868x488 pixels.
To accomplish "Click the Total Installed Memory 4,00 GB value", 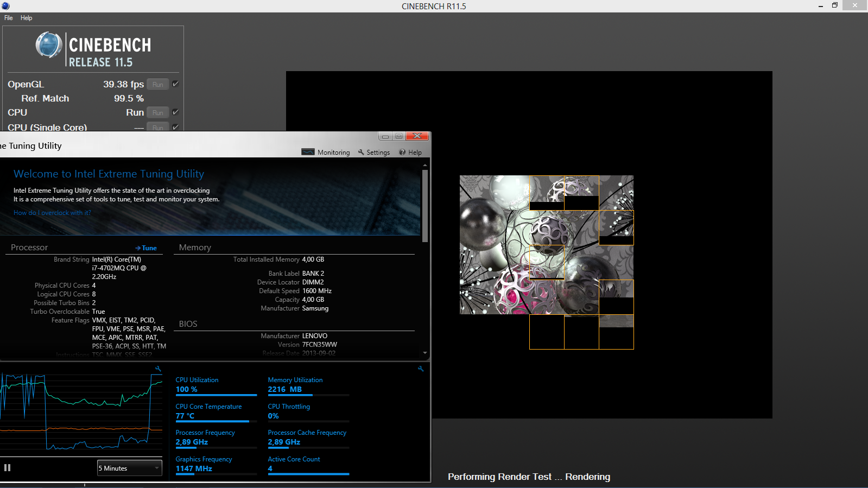I will pyautogui.click(x=313, y=259).
